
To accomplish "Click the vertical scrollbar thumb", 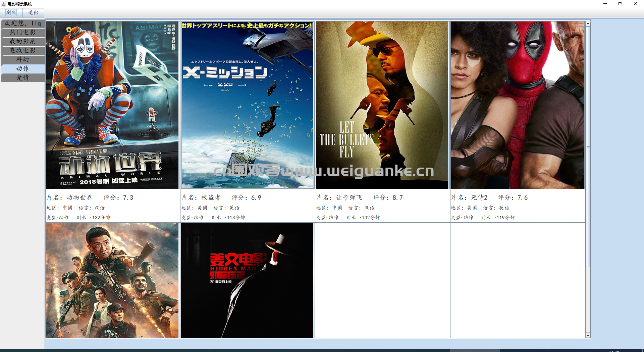I will coord(588,146).
